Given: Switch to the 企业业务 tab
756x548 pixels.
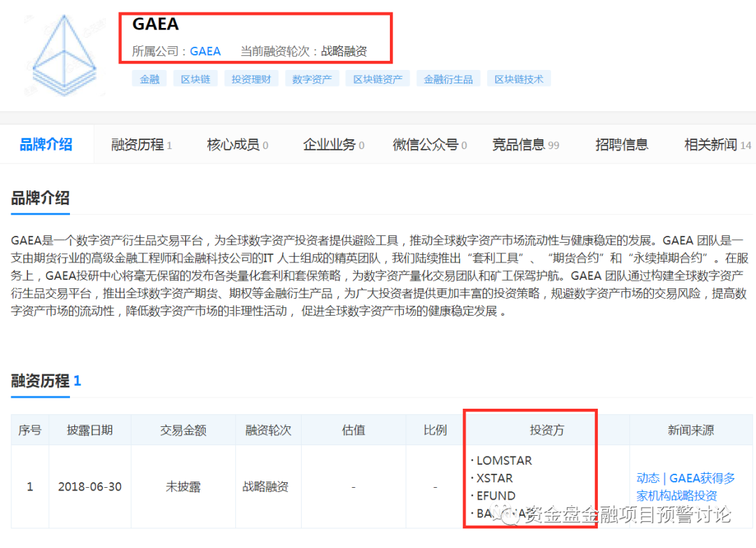Looking at the screenshot, I should click(333, 144).
